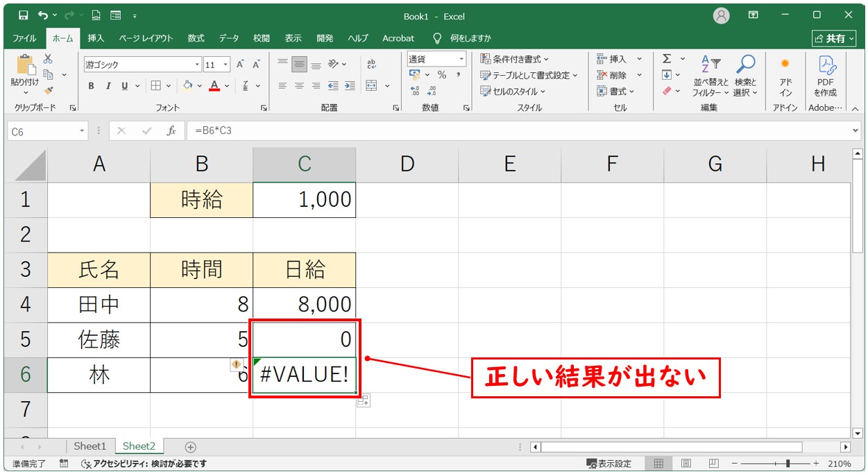Increase the font size

point(240,65)
